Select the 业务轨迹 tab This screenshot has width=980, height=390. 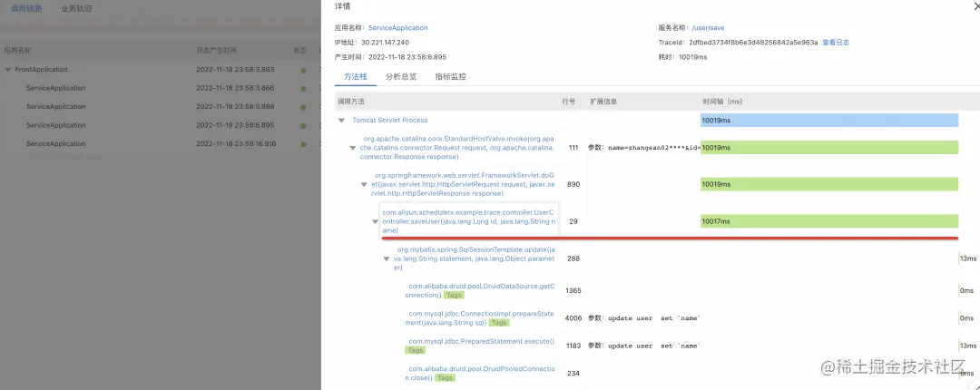click(x=77, y=9)
